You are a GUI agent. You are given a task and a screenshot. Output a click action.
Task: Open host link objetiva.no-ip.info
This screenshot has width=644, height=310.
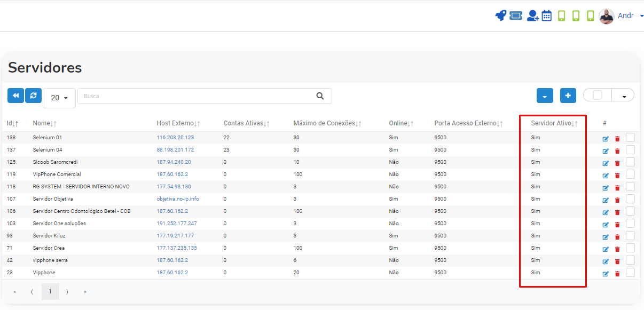(178, 198)
